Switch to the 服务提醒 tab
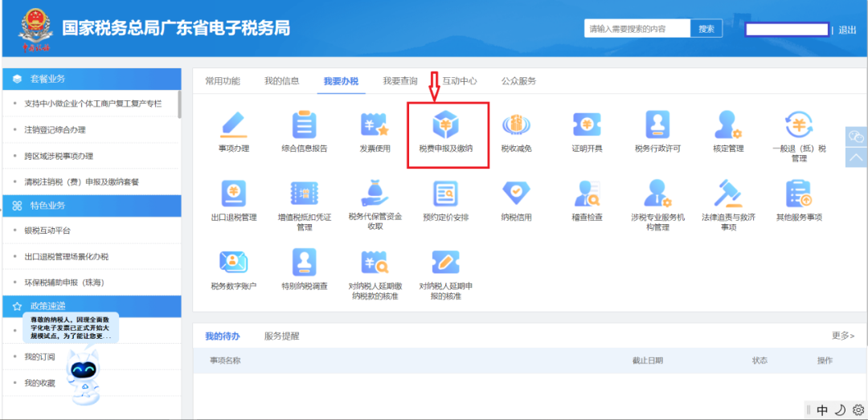The height and width of the screenshot is (420, 868). (282, 336)
